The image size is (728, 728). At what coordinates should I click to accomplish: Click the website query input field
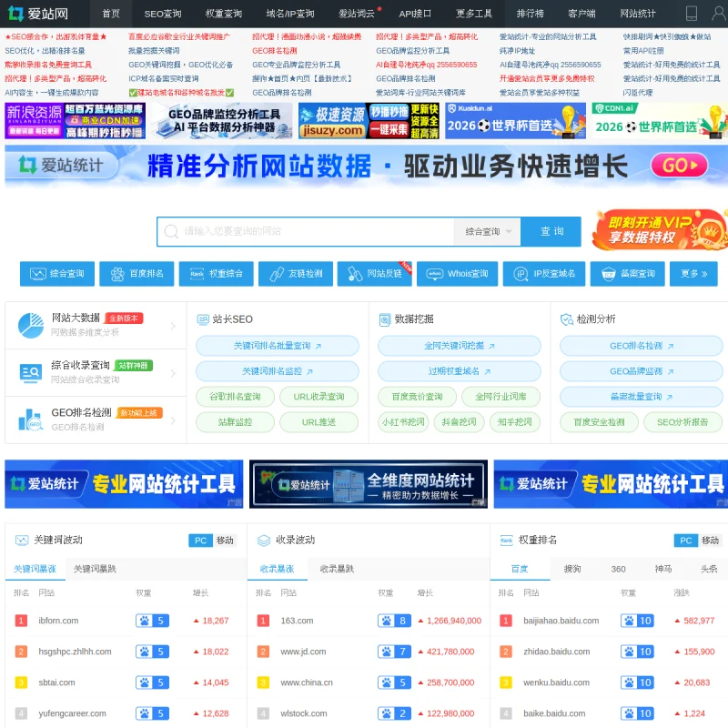[x=307, y=231]
